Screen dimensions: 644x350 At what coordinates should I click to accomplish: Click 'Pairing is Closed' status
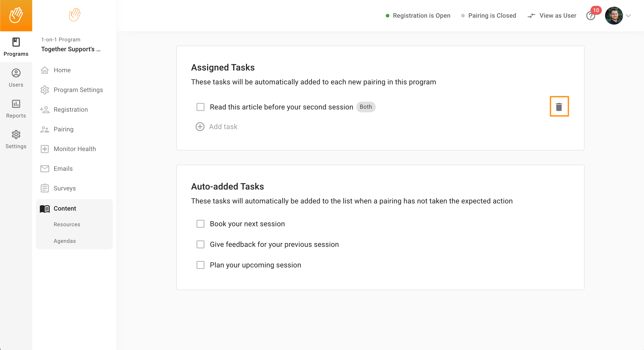492,16
